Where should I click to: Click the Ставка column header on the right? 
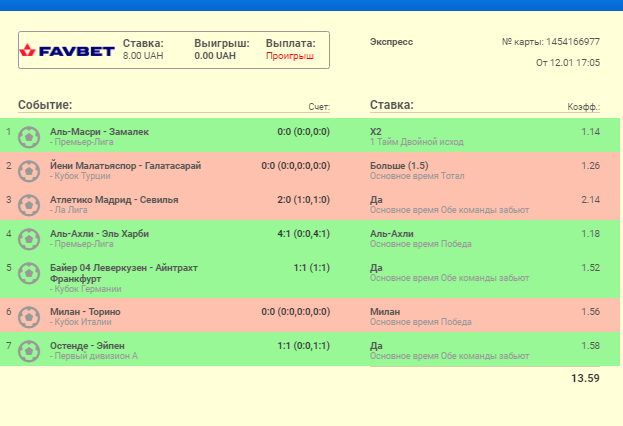pos(392,105)
